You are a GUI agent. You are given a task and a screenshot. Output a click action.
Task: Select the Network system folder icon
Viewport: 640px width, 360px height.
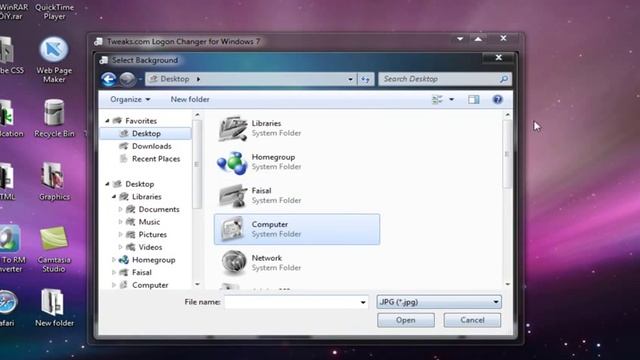tap(233, 263)
